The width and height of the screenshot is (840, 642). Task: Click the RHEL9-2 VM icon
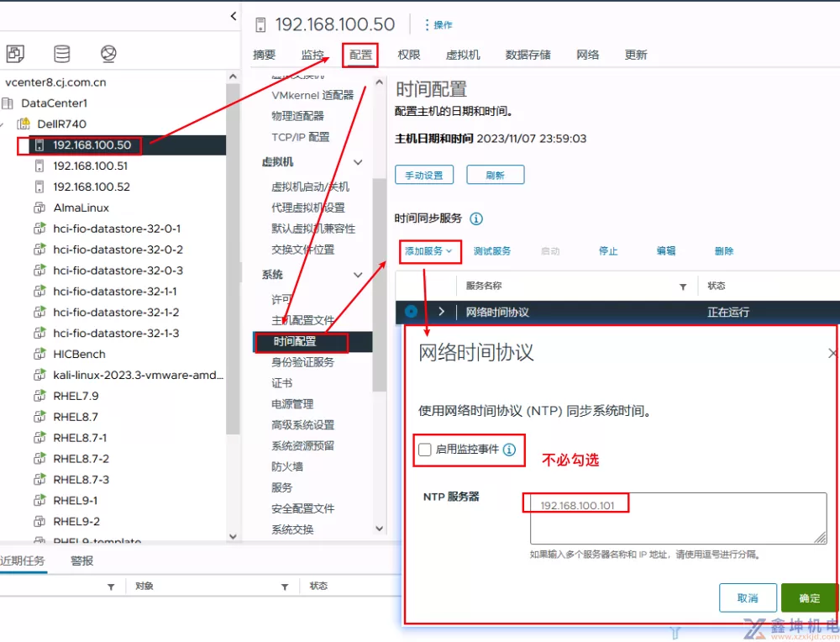pyautogui.click(x=39, y=522)
